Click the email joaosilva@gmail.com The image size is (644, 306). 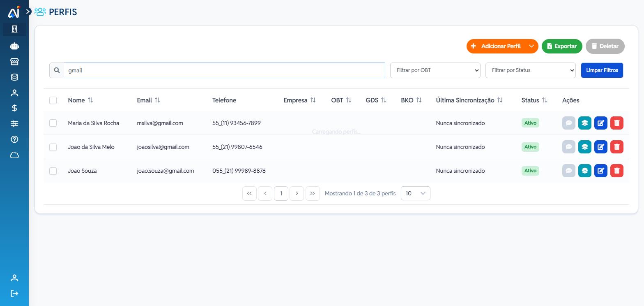tap(163, 147)
